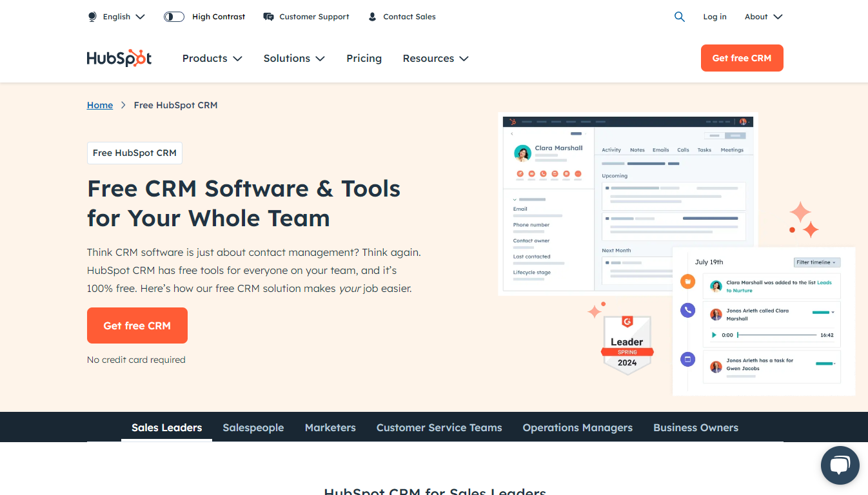Click the Log in link
The image size is (868, 495).
tap(715, 17)
